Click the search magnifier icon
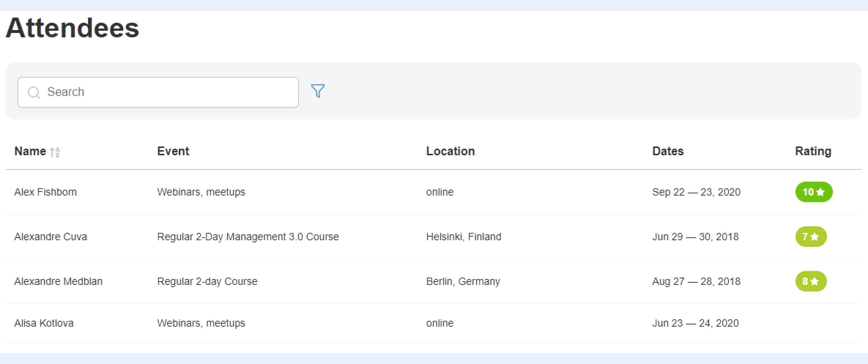 pos(34,92)
